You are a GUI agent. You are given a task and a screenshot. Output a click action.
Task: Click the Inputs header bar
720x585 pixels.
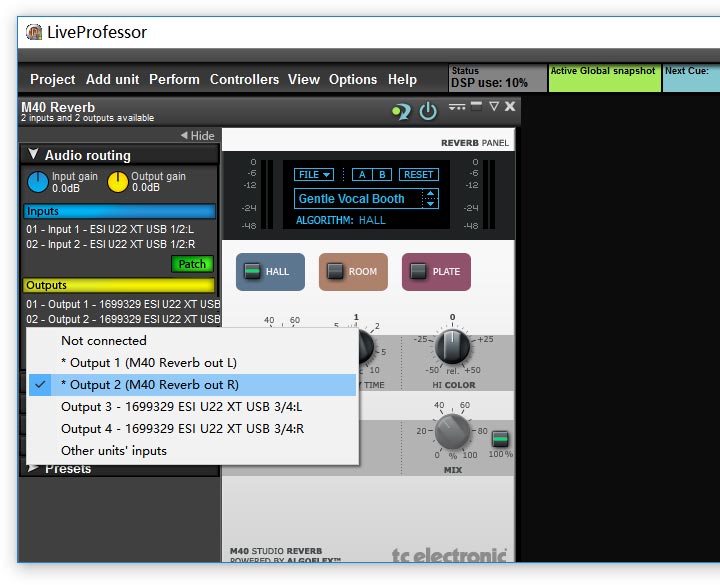click(119, 211)
